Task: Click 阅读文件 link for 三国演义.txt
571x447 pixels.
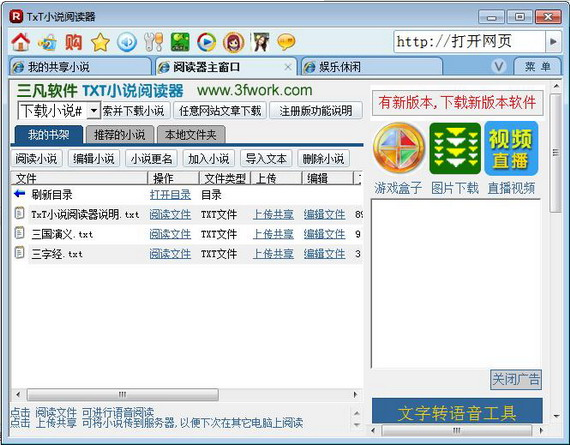Action: coord(170,234)
